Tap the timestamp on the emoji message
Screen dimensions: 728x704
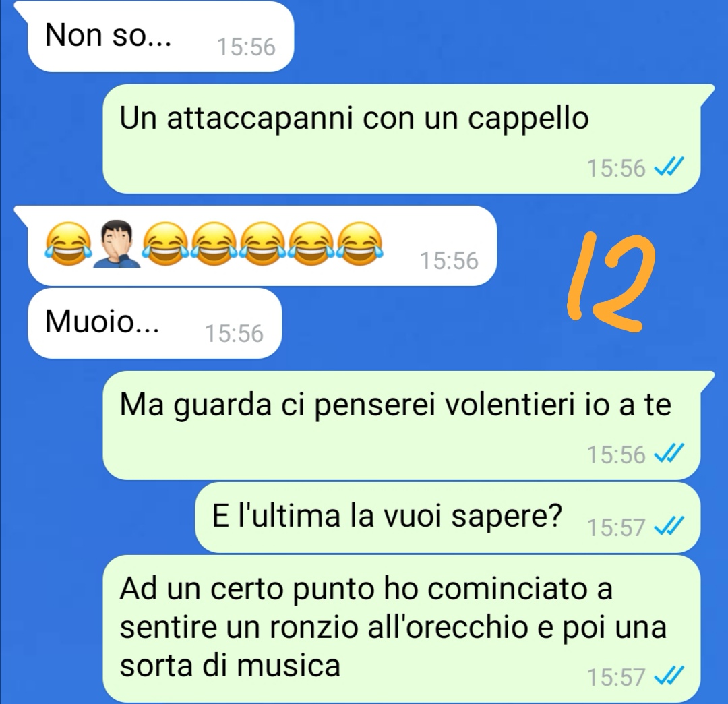(449, 261)
